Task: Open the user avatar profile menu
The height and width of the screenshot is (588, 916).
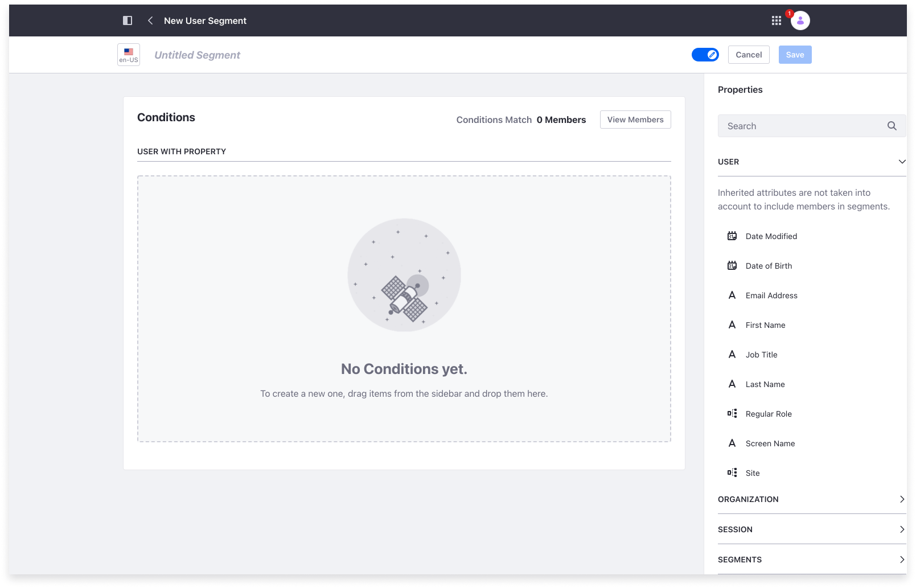Action: click(x=800, y=20)
